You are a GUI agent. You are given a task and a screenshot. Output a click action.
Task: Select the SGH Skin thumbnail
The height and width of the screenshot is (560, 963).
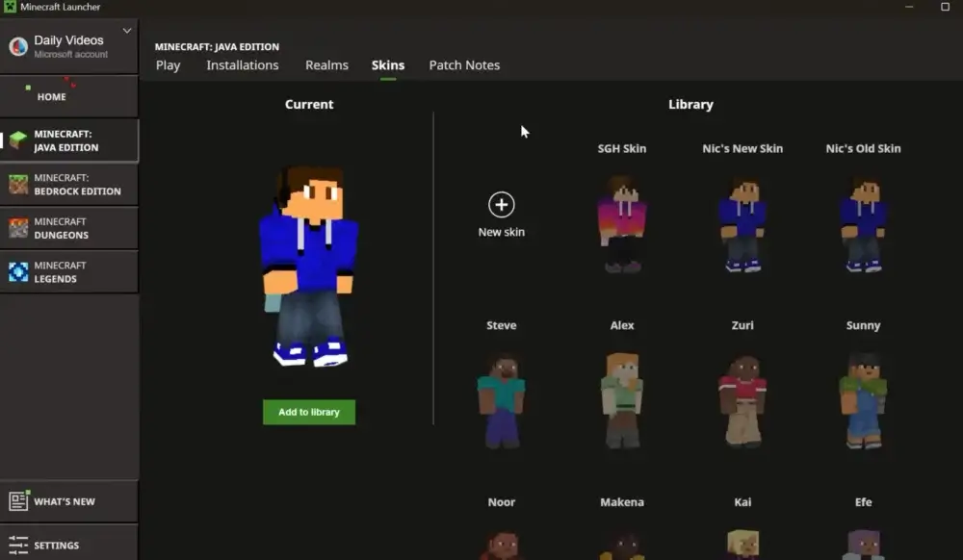coord(622,224)
